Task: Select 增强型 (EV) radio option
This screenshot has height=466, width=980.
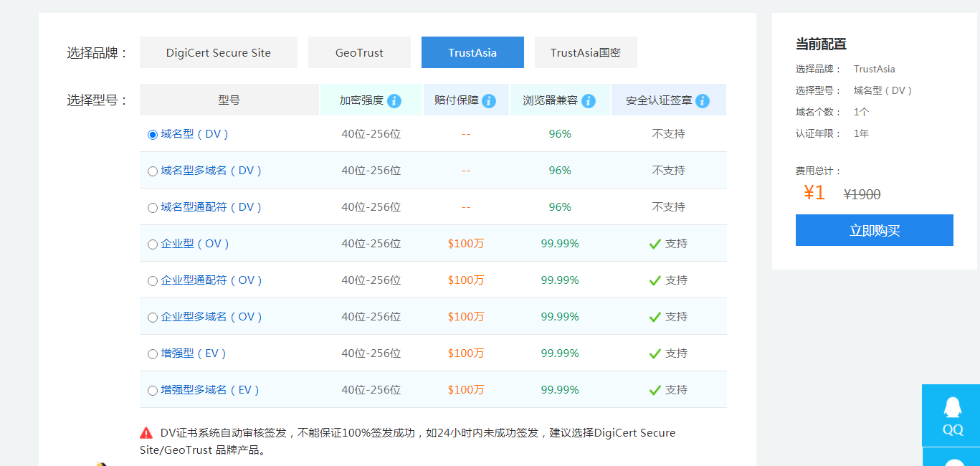Action: (x=153, y=354)
